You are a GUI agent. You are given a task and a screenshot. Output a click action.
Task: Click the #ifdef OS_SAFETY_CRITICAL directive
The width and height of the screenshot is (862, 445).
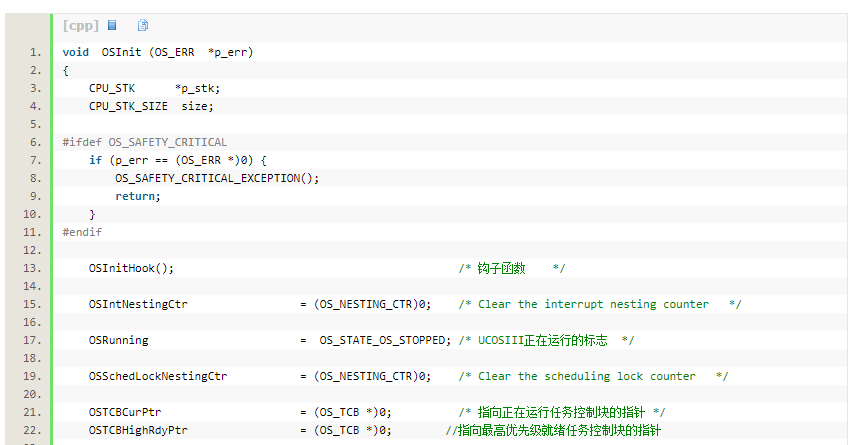click(145, 142)
